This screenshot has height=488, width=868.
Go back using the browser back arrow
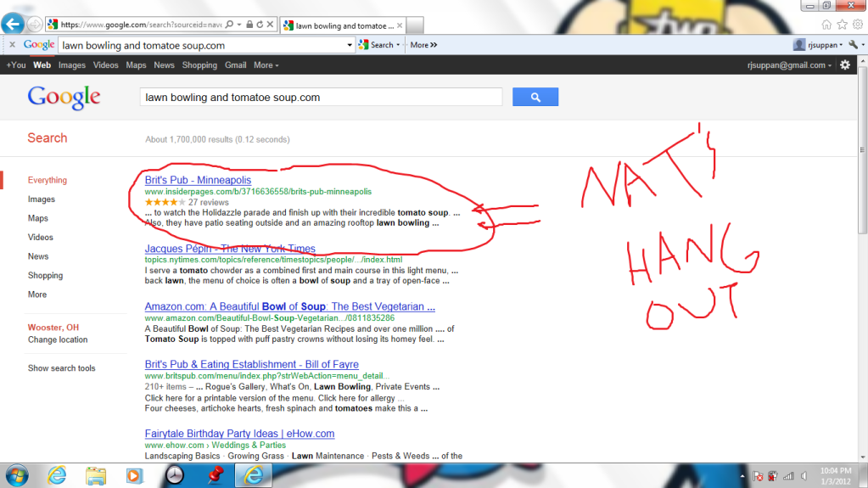click(x=14, y=25)
